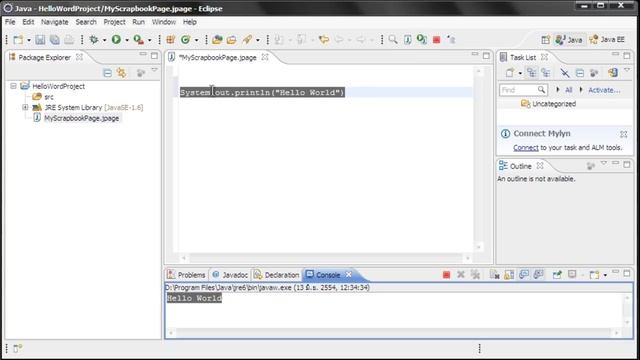
Task: Click the New Java Class icon
Action: 186,40
